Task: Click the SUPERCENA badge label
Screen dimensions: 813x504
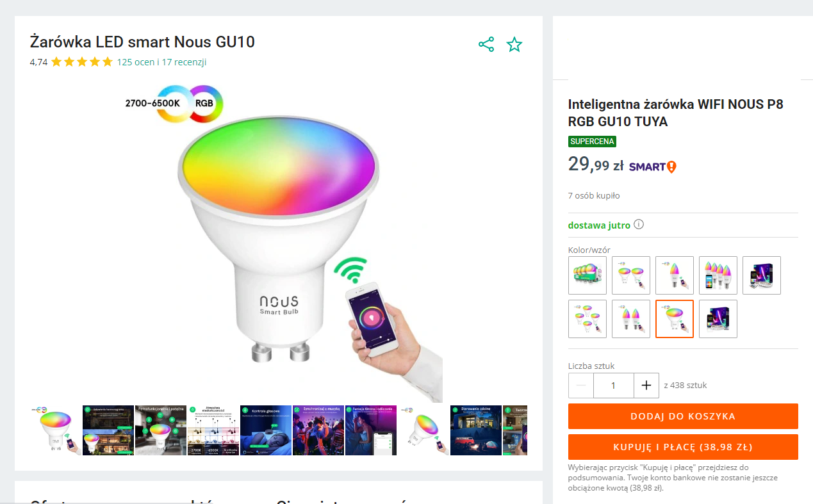Action: (592, 141)
